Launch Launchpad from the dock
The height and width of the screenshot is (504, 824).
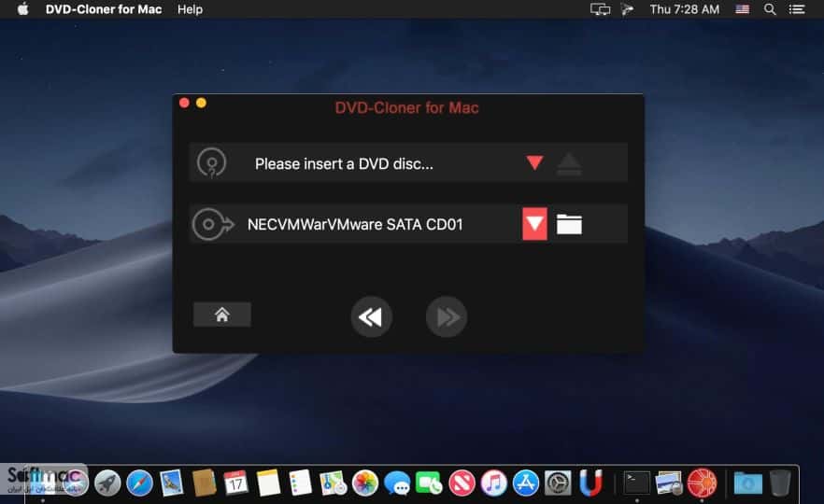(107, 483)
